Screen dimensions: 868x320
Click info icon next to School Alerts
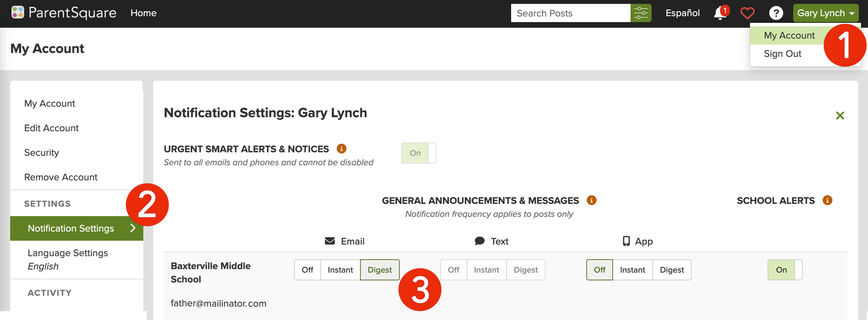[x=827, y=200]
